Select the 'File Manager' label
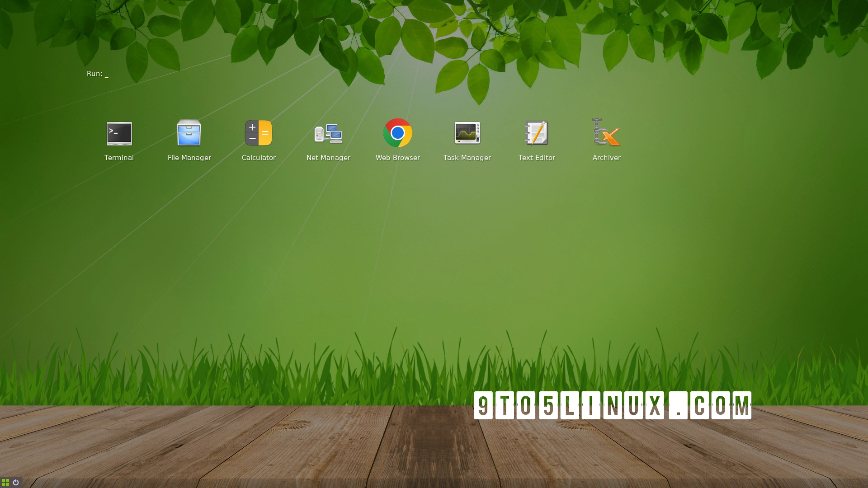 [x=189, y=158]
